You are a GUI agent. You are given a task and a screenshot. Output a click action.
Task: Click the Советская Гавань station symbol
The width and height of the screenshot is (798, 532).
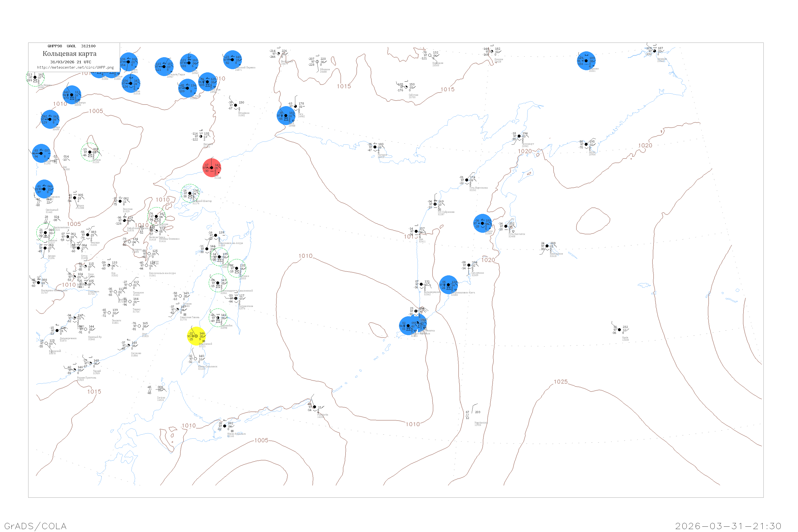click(x=177, y=309)
